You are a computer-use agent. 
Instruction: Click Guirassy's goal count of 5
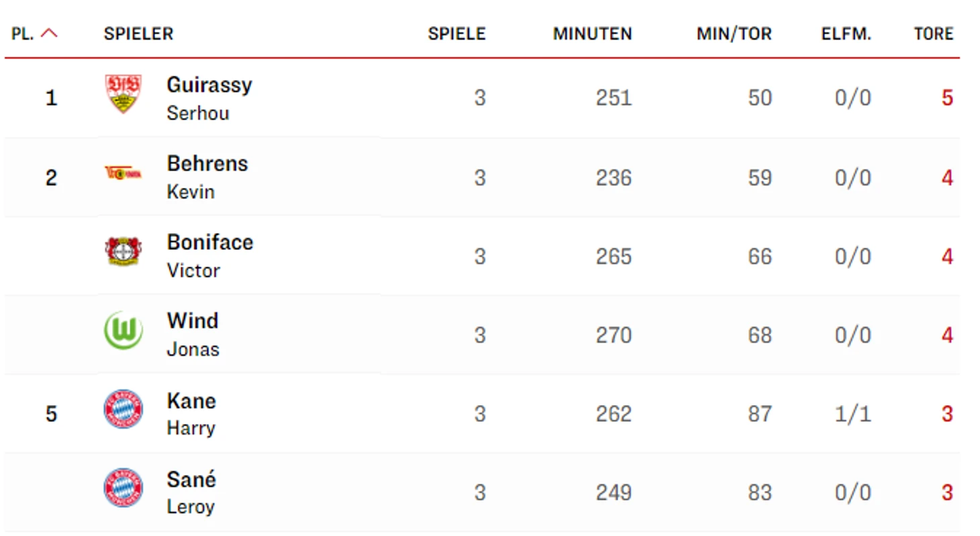tap(946, 98)
